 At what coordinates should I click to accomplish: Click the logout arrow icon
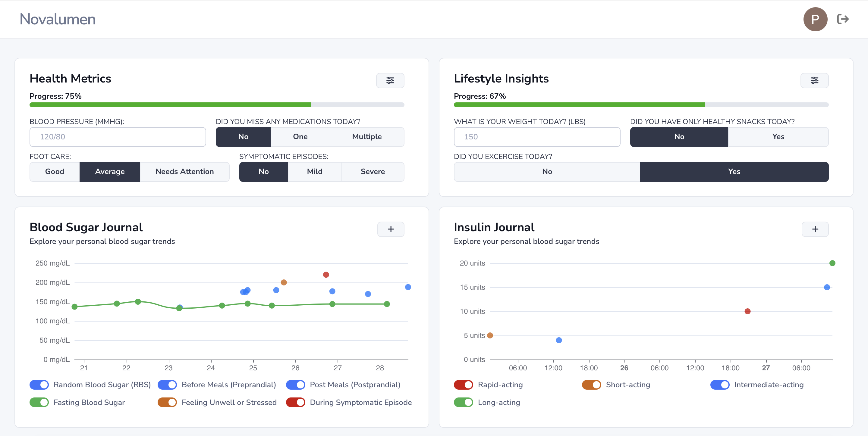[843, 19]
